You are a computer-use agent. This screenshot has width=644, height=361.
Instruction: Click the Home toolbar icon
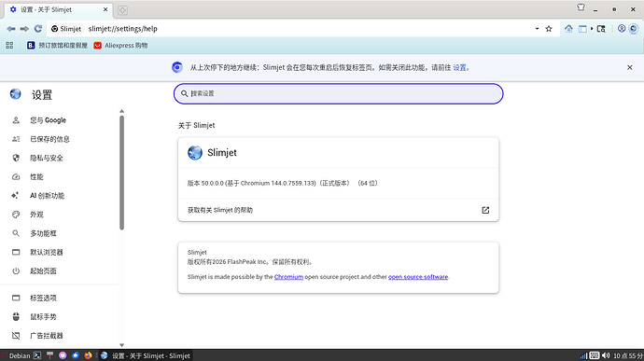coord(568,29)
